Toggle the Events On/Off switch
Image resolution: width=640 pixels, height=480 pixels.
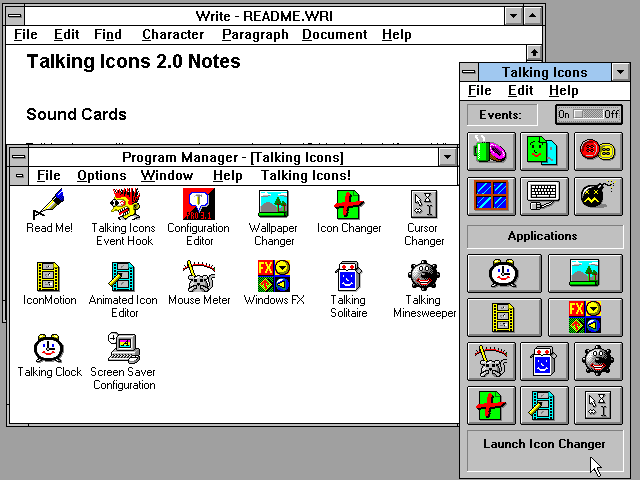click(x=588, y=114)
